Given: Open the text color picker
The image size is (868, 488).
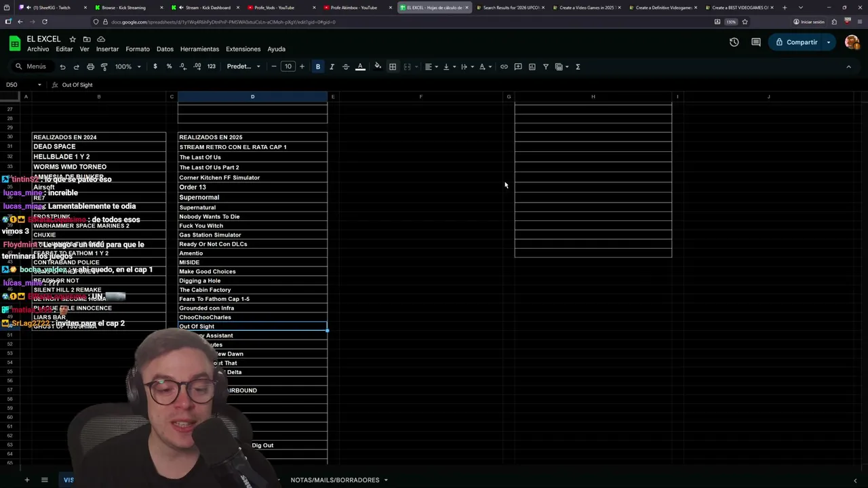Looking at the screenshot, I should [360, 66].
